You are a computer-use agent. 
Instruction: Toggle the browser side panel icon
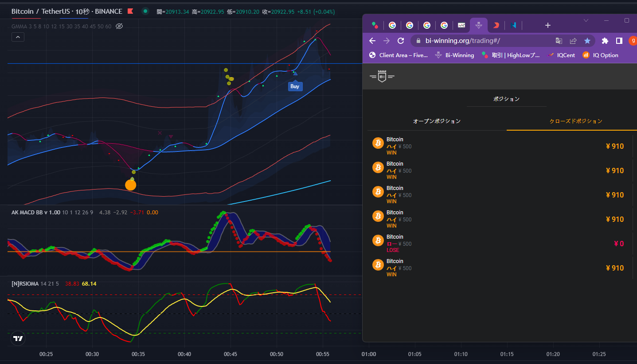(619, 41)
